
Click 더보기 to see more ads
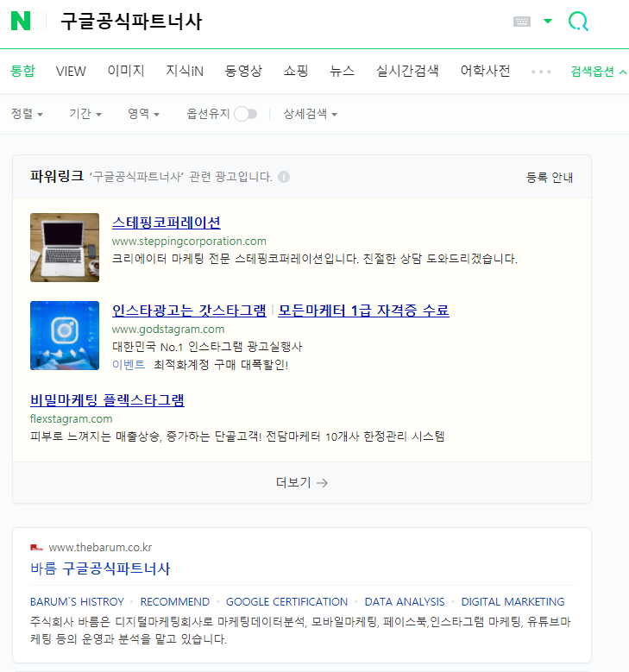[302, 482]
